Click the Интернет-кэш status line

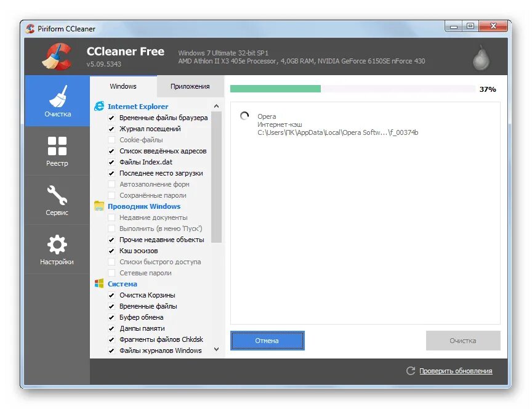tap(280, 124)
